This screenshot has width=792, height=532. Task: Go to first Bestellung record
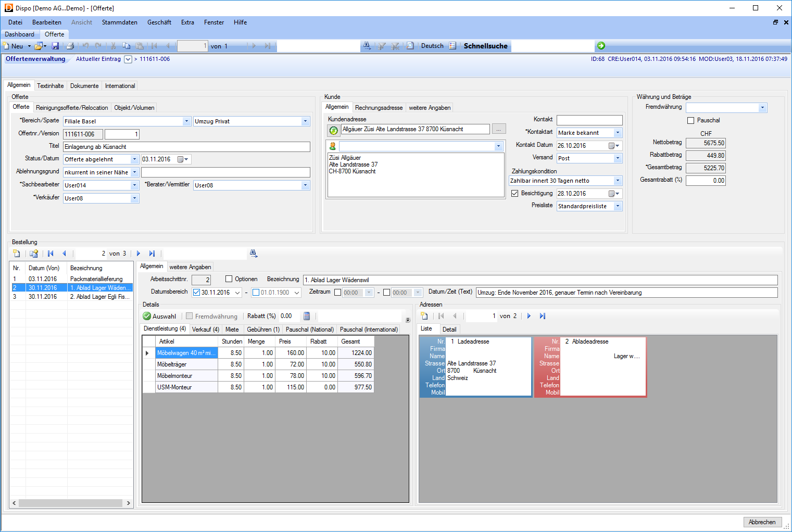[51, 254]
